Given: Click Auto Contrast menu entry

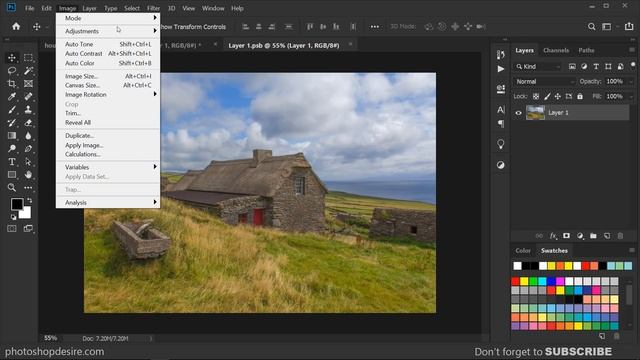Looking at the screenshot, I should [x=108, y=53].
